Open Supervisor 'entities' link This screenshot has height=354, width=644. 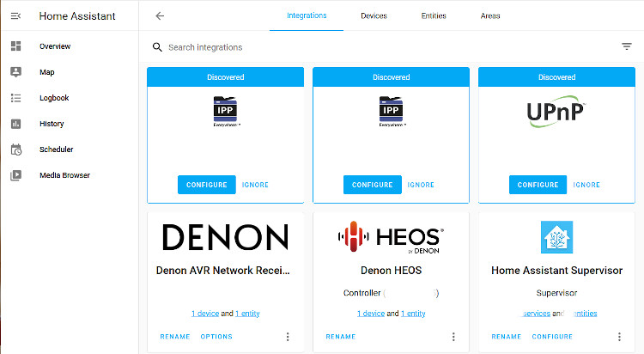(585, 314)
